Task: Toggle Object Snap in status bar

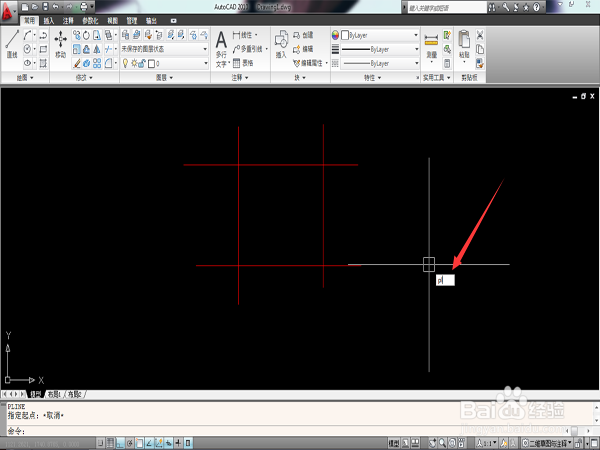Action: (x=140, y=443)
